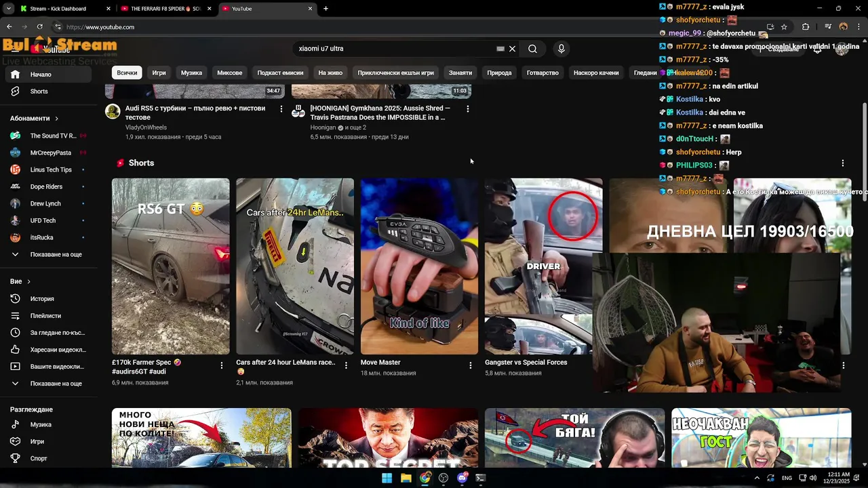This screenshot has width=868, height=488.
Task: Go back using browser back arrow
Action: click(x=9, y=27)
